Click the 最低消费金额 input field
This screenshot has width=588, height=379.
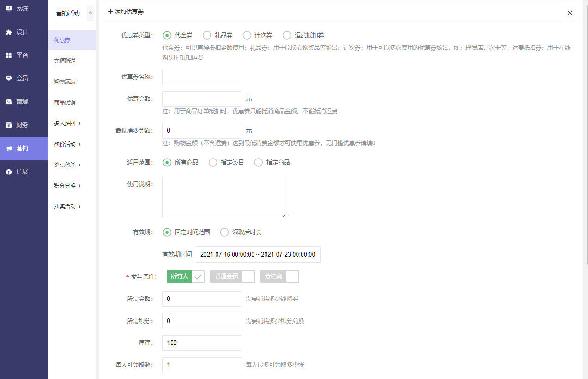[202, 131]
